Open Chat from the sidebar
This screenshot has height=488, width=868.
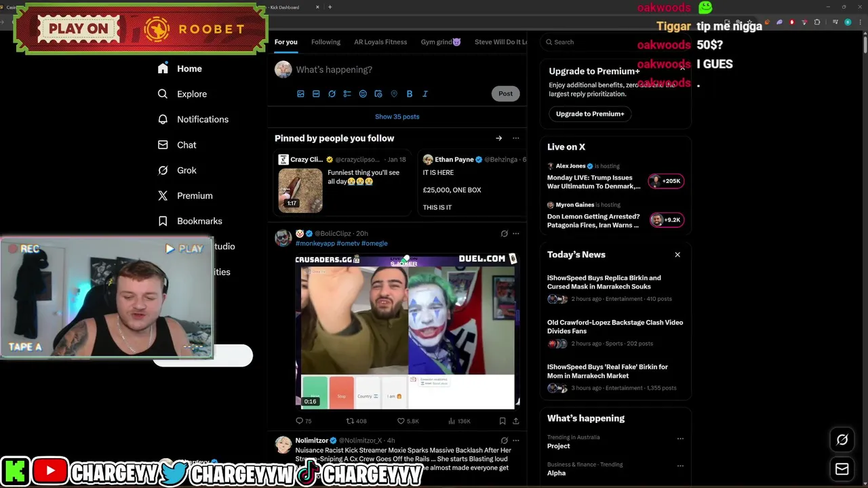click(177, 145)
